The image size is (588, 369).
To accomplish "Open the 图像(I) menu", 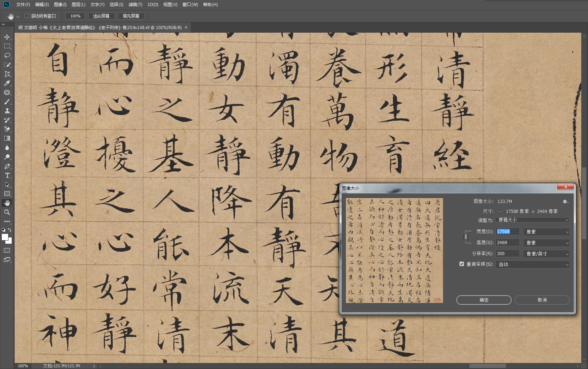I will 60,5.
